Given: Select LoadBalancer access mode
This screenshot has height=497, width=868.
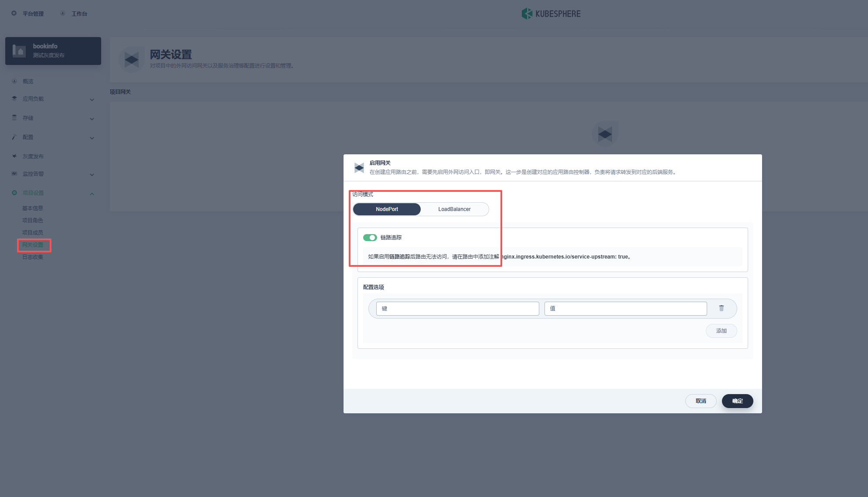Looking at the screenshot, I should point(454,209).
